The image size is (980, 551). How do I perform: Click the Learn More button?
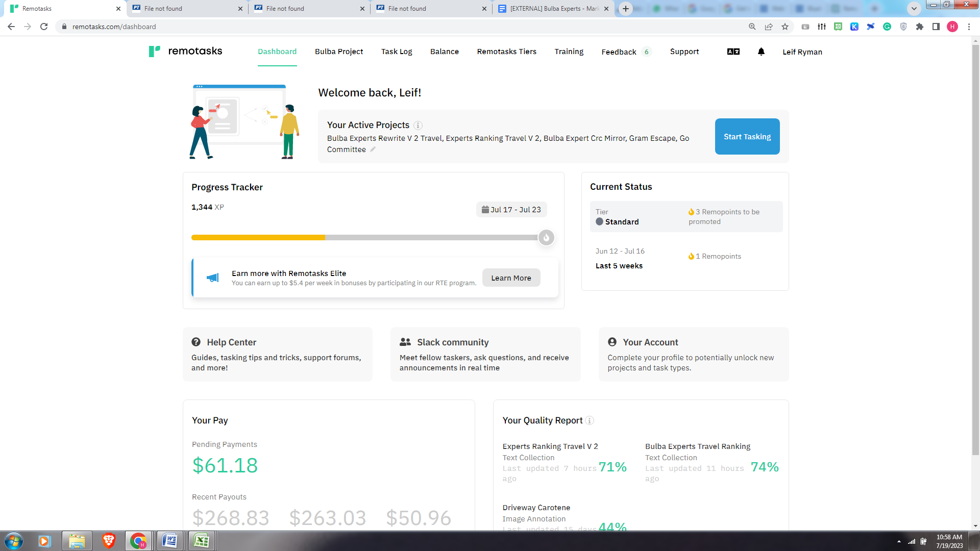point(511,278)
